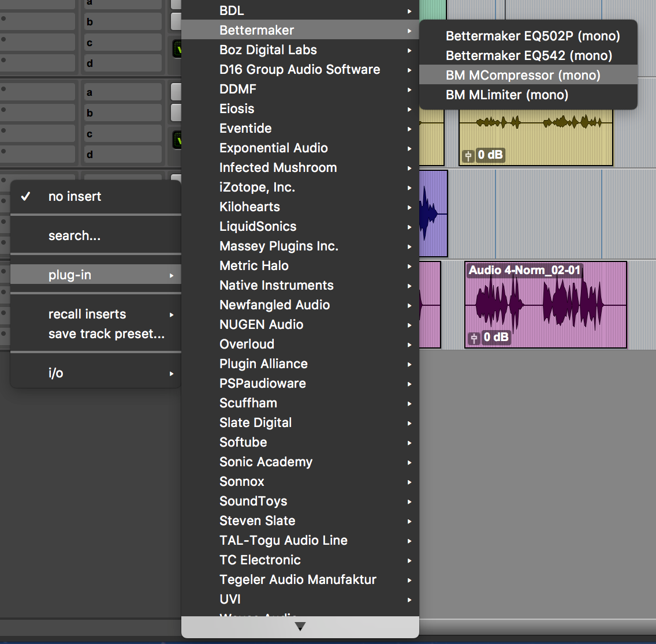656x644 pixels.
Task: Click the '0 dB' clip gain value on the yellow clip
Action: click(x=490, y=155)
